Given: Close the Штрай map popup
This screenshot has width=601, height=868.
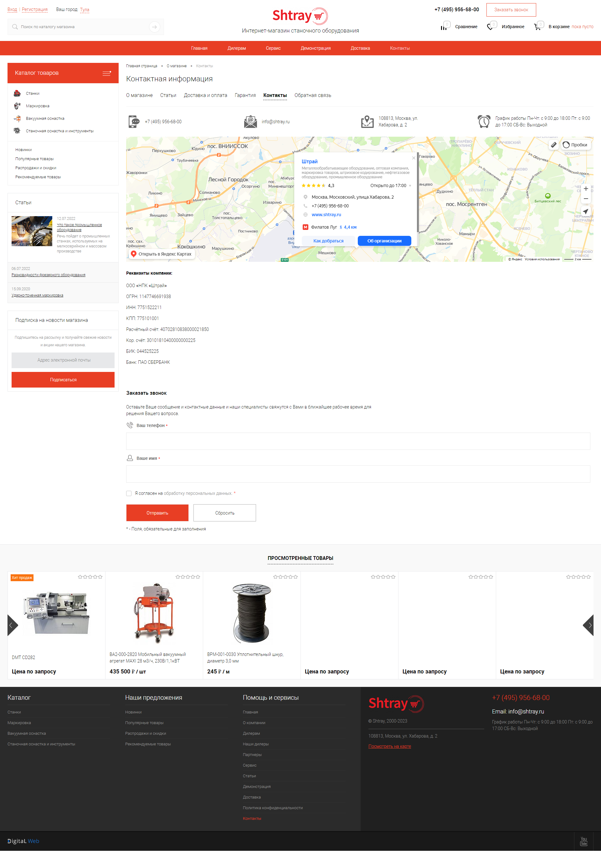Looking at the screenshot, I should tap(414, 158).
